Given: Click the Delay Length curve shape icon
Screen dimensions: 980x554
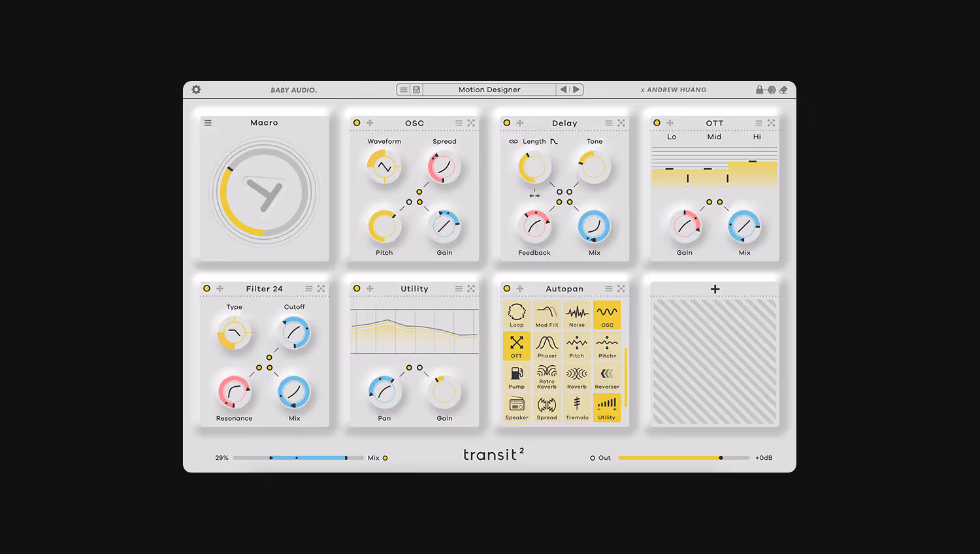Looking at the screenshot, I should [x=554, y=141].
